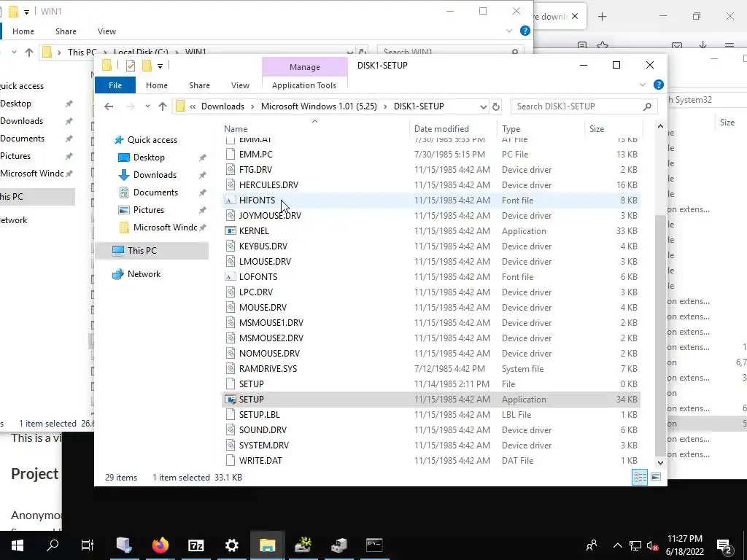This screenshot has width=747, height=560.
Task: Select Network in navigation pane
Action: click(144, 274)
